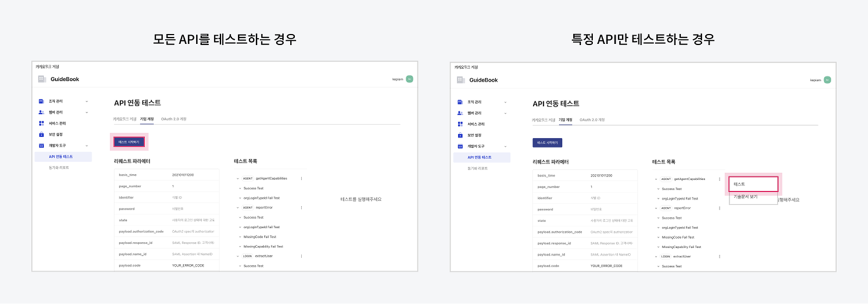The height and width of the screenshot is (304, 868).
Task: Open 개발자 도구 icon in right screenshot sidebar
Action: pos(460,146)
